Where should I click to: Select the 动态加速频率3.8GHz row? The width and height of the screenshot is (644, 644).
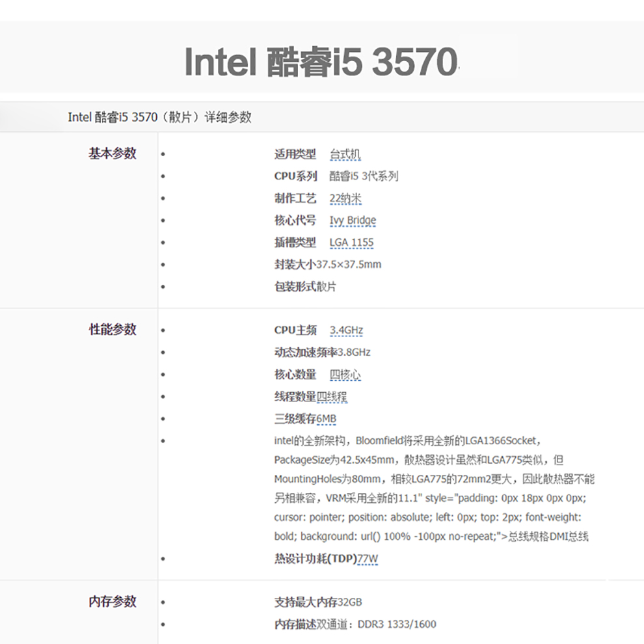(323, 353)
